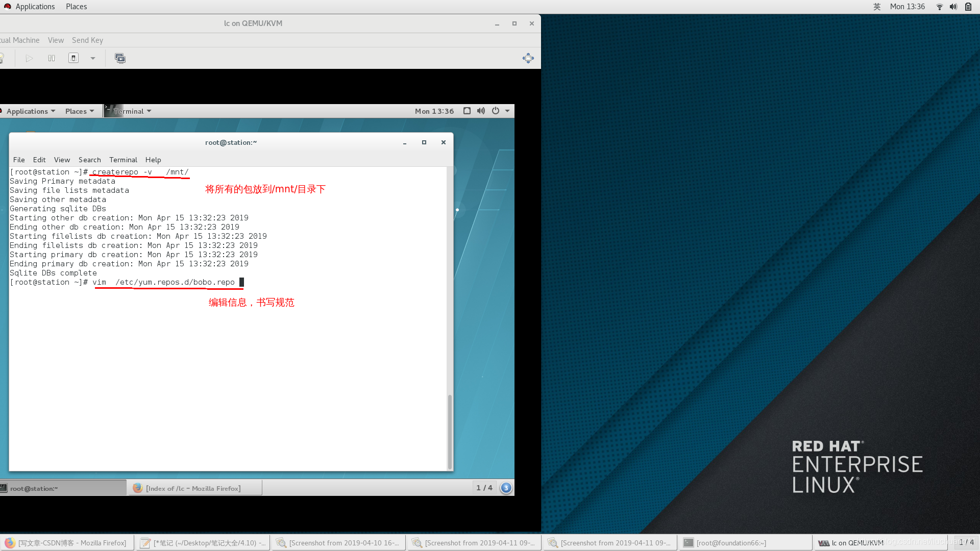
Task: Expand the shutdown options dropdown arrow
Action: tap(93, 58)
